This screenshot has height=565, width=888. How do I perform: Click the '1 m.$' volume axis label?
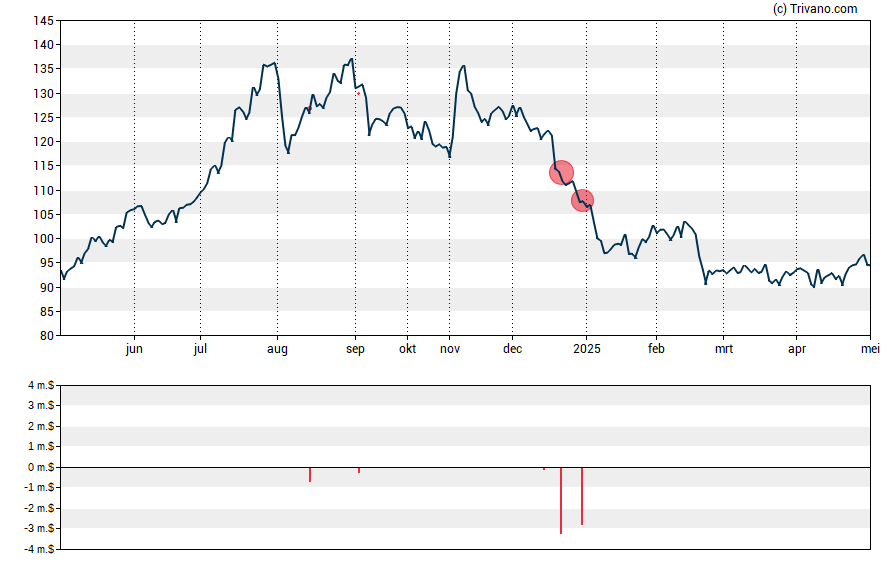[x=41, y=447]
